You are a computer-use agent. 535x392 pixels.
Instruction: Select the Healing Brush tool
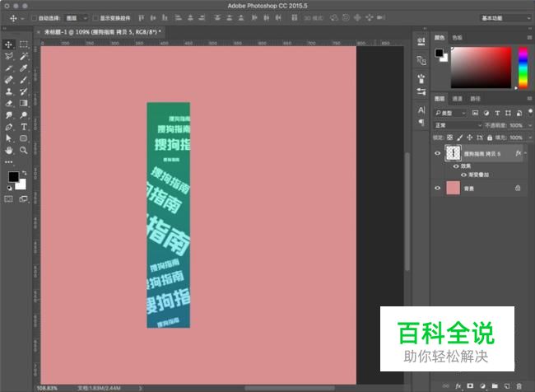[8, 80]
